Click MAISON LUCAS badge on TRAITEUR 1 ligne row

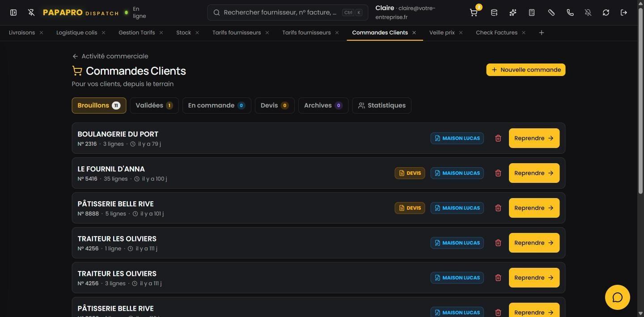pyautogui.click(x=457, y=243)
